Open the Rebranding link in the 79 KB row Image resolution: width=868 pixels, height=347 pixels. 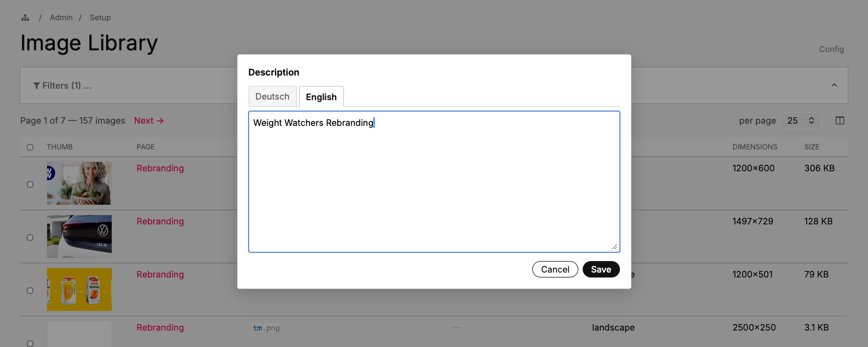(x=160, y=274)
